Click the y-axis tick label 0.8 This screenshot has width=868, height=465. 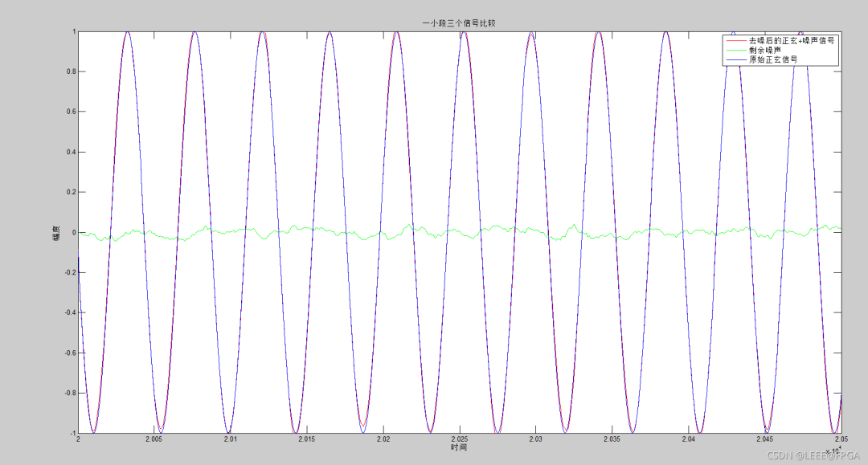70,71
